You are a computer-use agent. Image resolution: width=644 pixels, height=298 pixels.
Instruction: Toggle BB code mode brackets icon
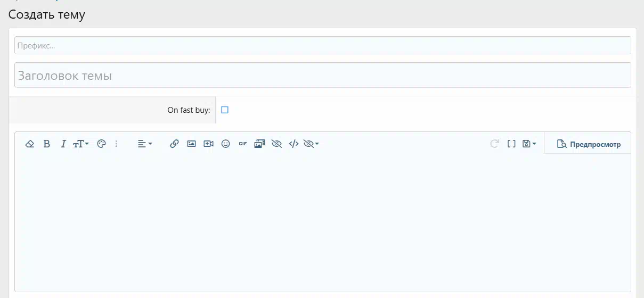(x=511, y=144)
